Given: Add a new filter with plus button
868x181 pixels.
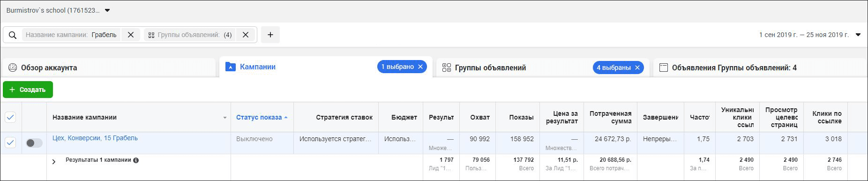Looking at the screenshot, I should click(270, 35).
